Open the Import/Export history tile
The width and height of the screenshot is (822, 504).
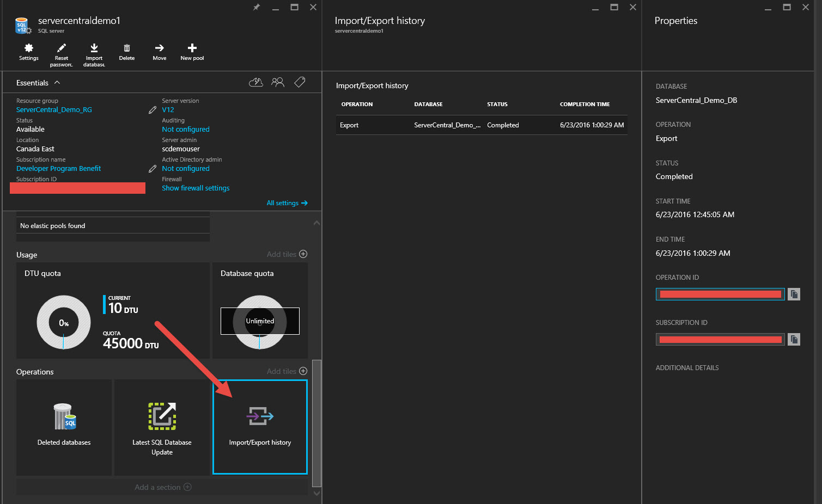(260, 427)
